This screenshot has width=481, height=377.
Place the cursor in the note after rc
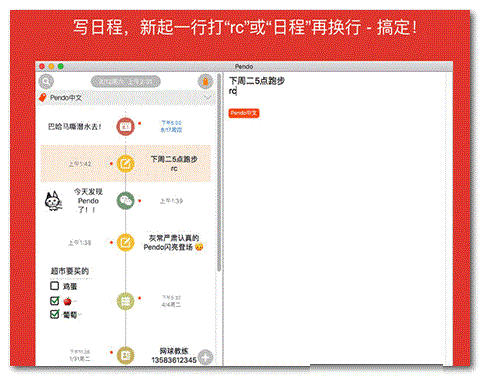[237, 91]
